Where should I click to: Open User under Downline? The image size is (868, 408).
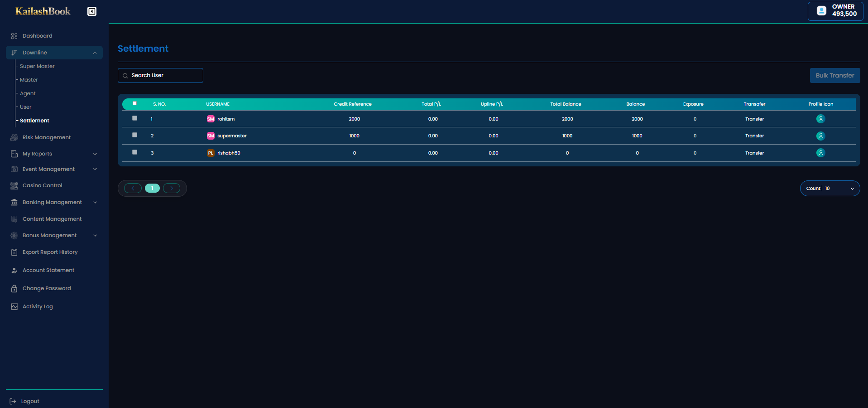(x=26, y=107)
